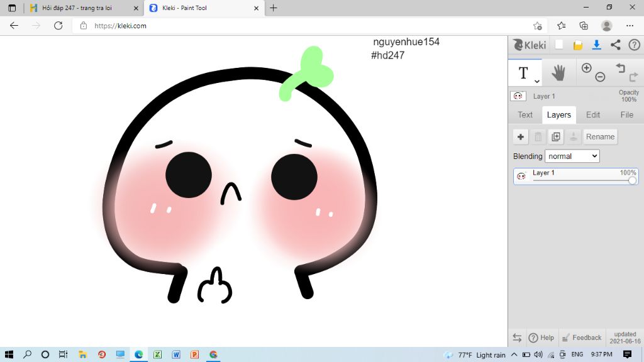Open the Help link at the panel bottom
Image resolution: width=644 pixels, height=362 pixels.
tap(541, 337)
